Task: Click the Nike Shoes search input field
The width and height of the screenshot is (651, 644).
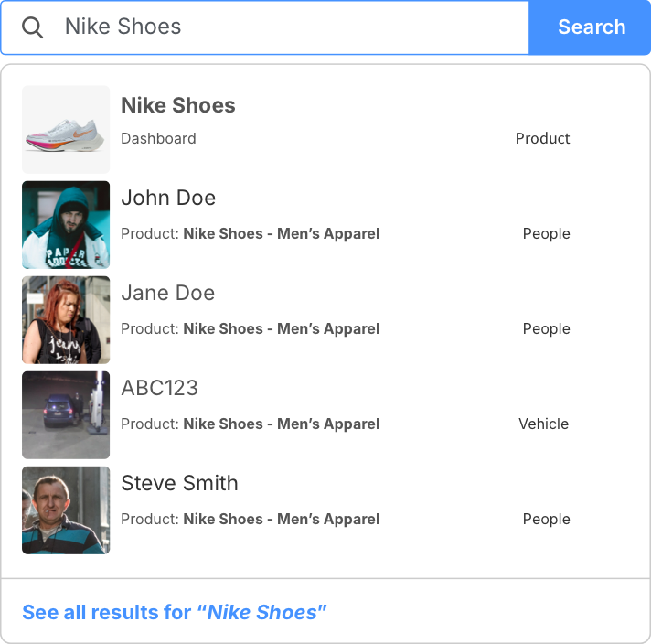Action: pyautogui.click(x=265, y=27)
